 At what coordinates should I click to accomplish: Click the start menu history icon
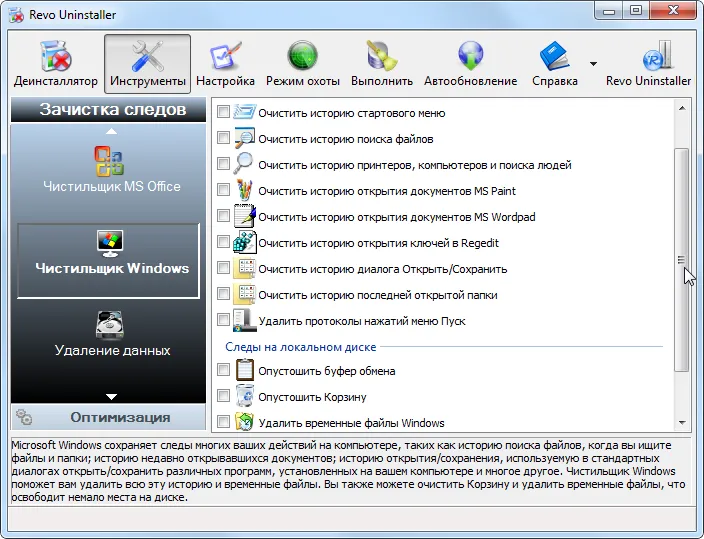coord(245,111)
